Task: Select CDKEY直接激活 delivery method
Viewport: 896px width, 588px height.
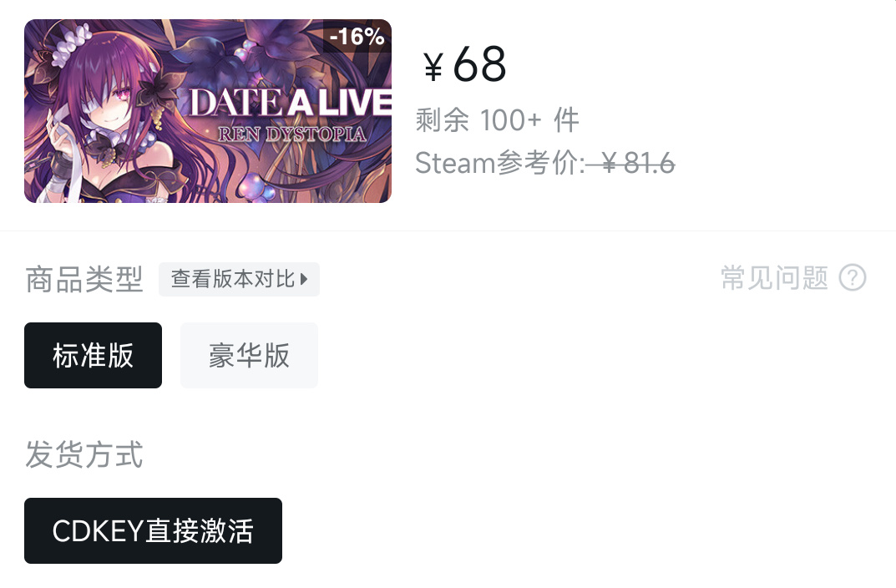Action: coord(153,530)
